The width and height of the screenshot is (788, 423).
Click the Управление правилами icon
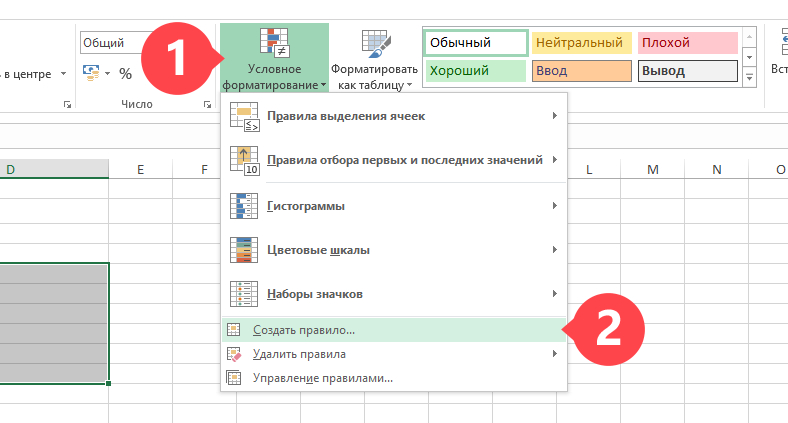tap(234, 378)
